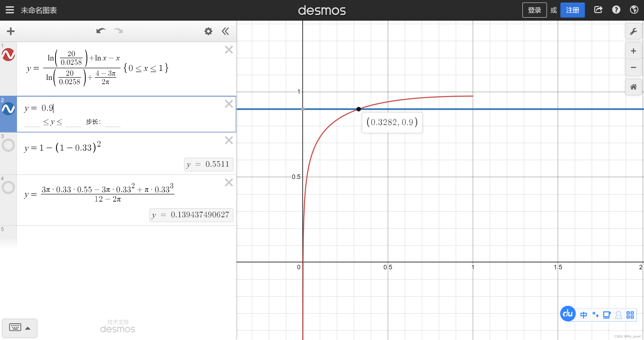Toggle visibility circle of expression 3
Viewport: 644px width, 340px height.
pos(8,145)
